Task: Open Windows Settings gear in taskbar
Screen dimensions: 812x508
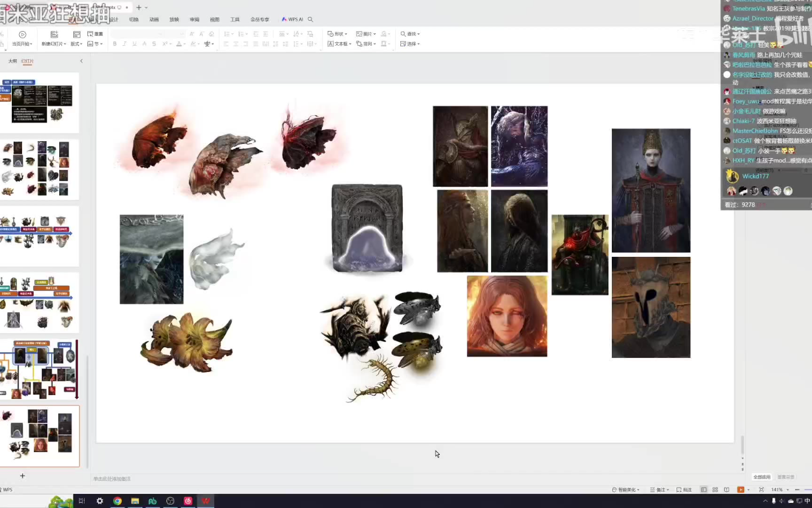Action: pos(100,501)
